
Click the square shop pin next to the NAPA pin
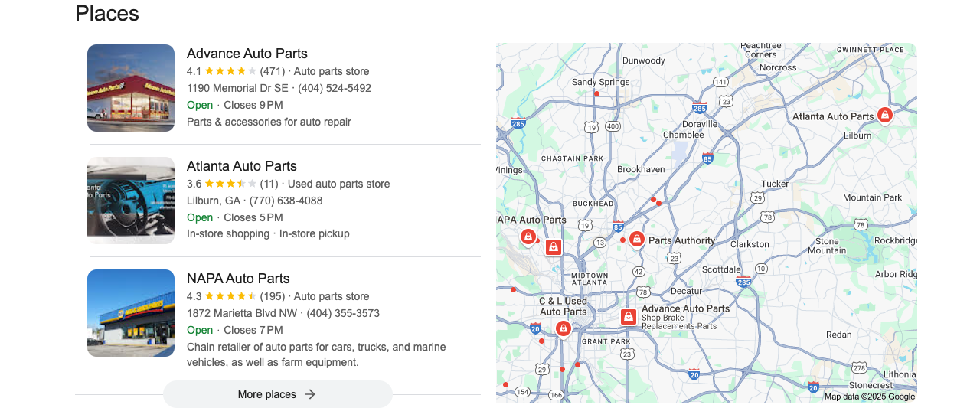point(554,247)
